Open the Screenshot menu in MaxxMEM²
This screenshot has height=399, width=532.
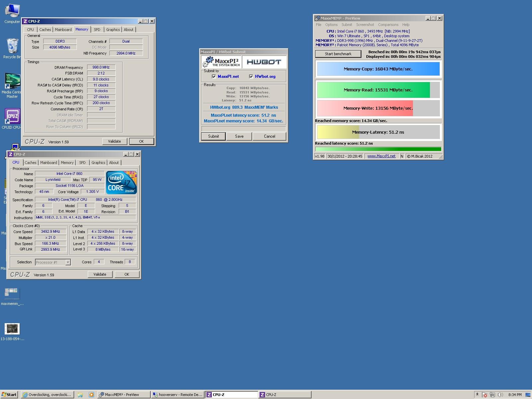tap(365, 25)
